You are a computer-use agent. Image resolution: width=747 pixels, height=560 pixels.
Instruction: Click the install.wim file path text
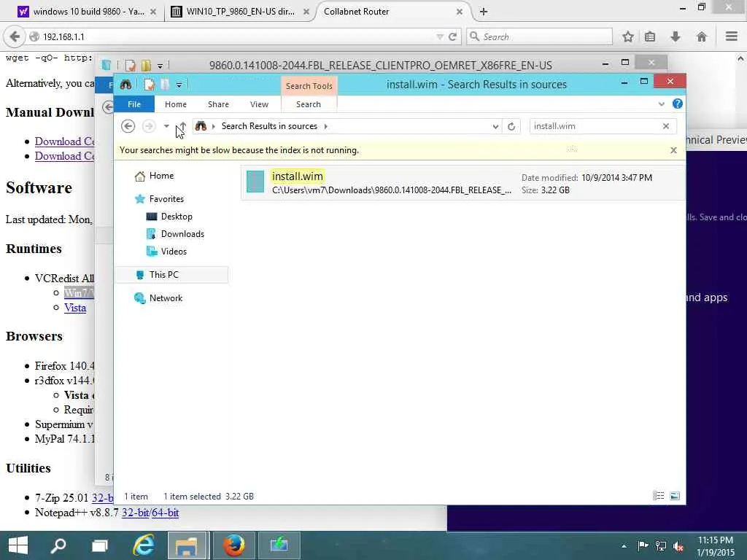point(392,190)
